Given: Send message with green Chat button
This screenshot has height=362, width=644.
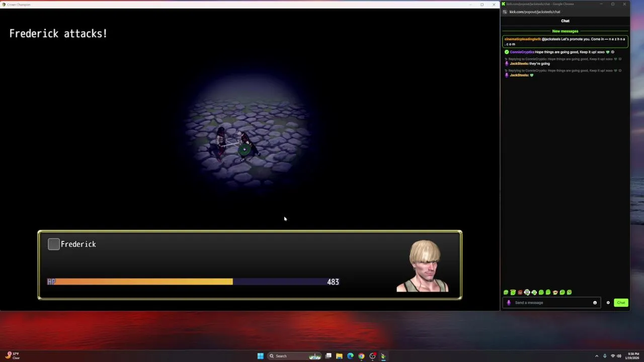Looking at the screenshot, I should [621, 303].
